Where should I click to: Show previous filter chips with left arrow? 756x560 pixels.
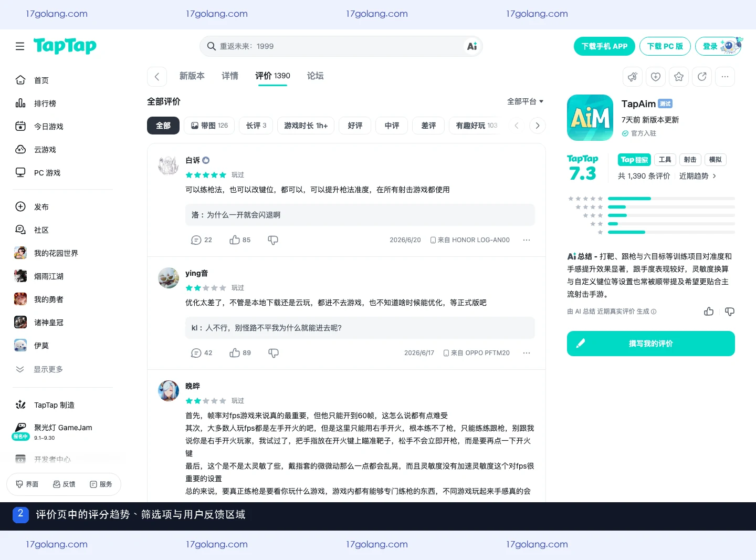click(517, 126)
